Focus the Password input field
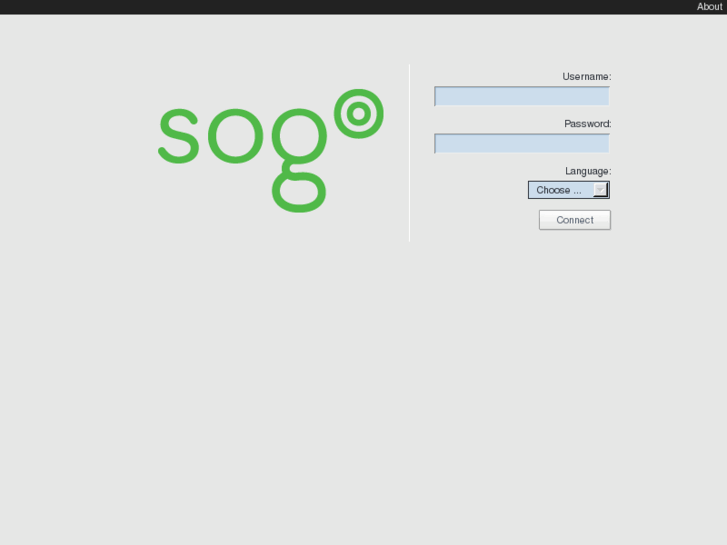 522,143
